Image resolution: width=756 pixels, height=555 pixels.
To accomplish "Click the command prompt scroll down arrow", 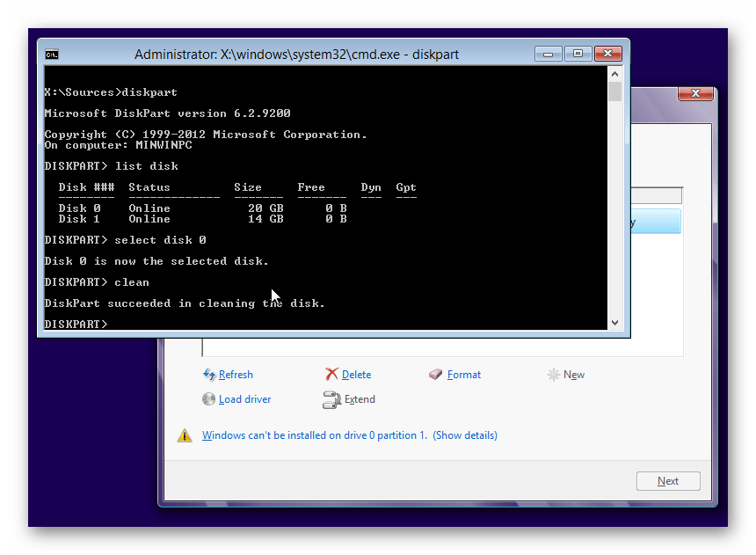I will (x=614, y=323).
